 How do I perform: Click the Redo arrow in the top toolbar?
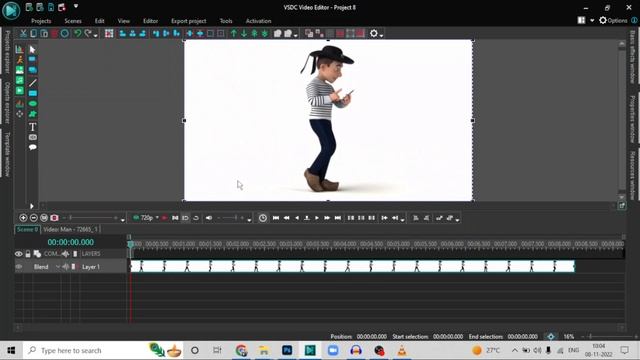87,33
